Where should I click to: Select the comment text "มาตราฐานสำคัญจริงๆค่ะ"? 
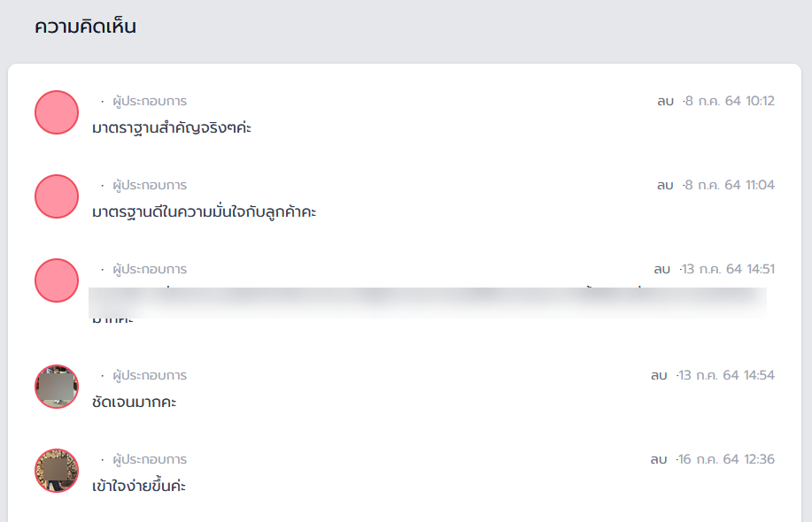pyautogui.click(x=172, y=128)
